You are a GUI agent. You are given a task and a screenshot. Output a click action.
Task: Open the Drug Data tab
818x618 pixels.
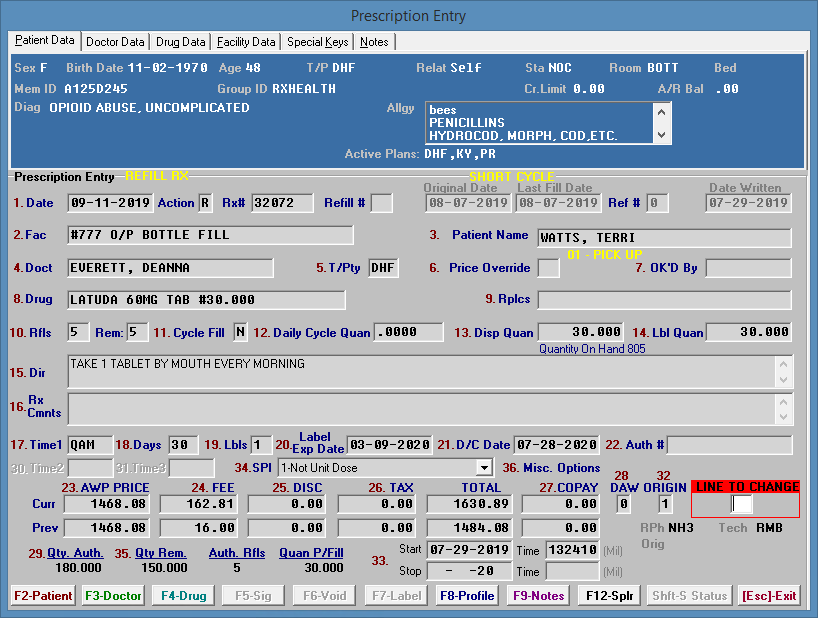(x=181, y=42)
